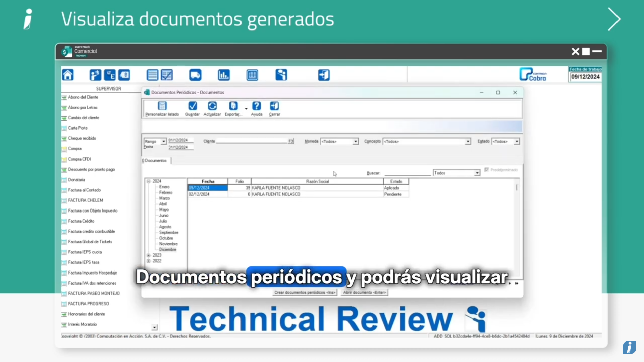
Task: Select Diciembre in the month tree
Action: coord(167,249)
